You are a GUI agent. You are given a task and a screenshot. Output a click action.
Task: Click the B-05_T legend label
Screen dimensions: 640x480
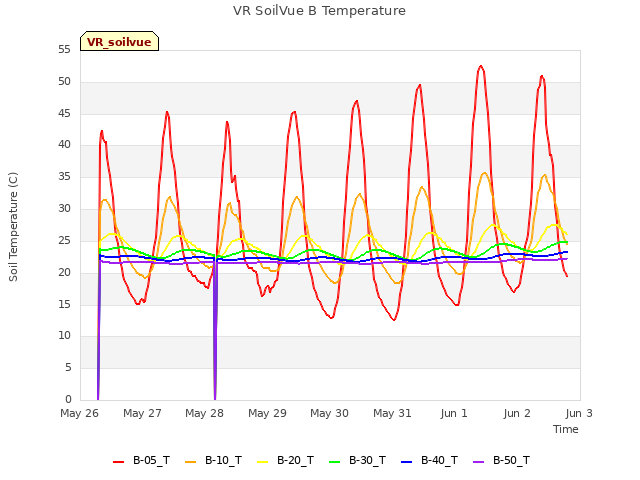coord(151,460)
